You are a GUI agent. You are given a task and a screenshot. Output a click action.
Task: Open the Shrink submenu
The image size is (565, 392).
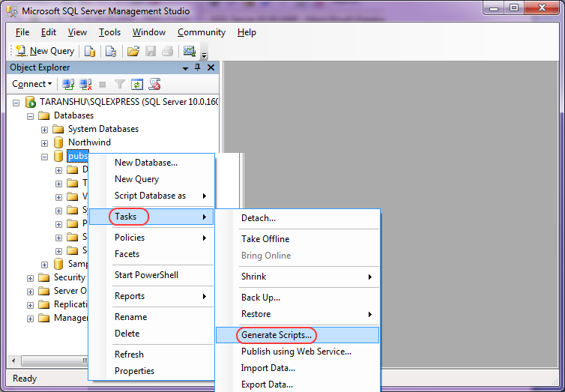click(x=297, y=277)
